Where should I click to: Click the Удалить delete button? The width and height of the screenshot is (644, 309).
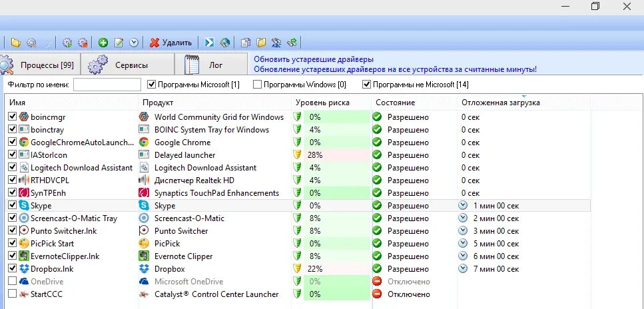click(x=171, y=43)
